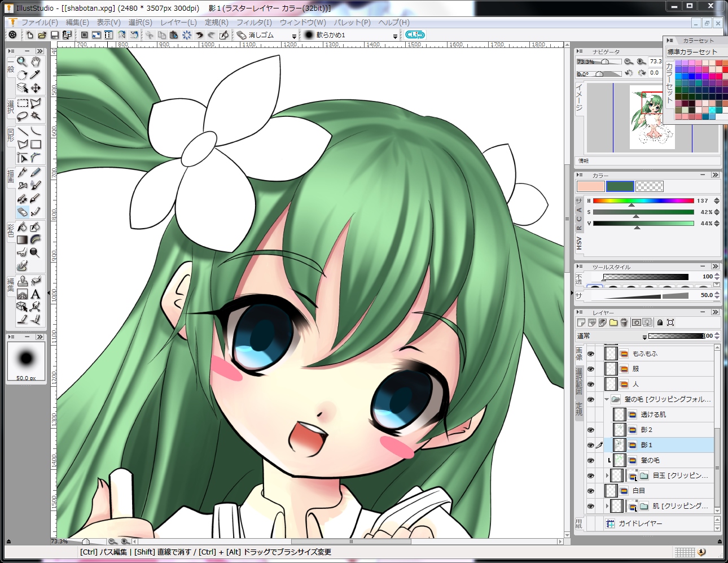
Task: Collapse the カラー panel with double arrow
Action: (x=715, y=175)
